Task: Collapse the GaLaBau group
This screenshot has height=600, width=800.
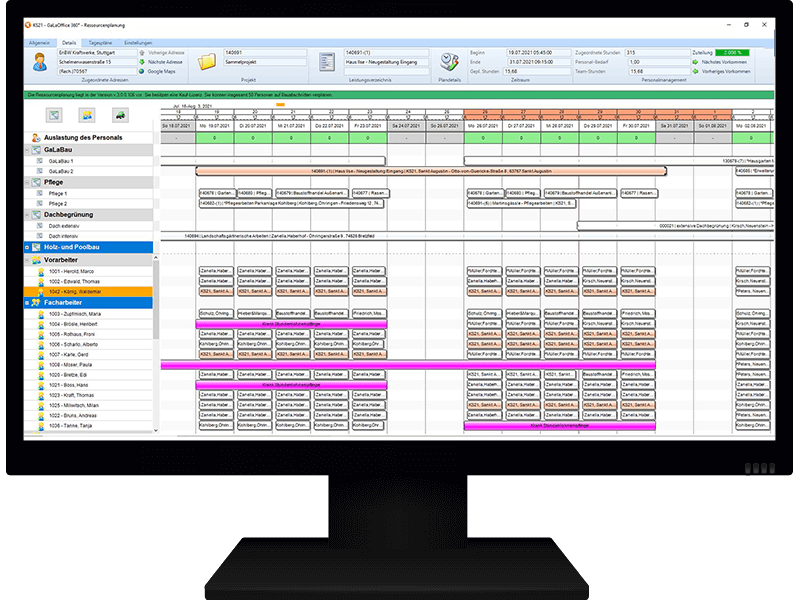Action: 28,150
